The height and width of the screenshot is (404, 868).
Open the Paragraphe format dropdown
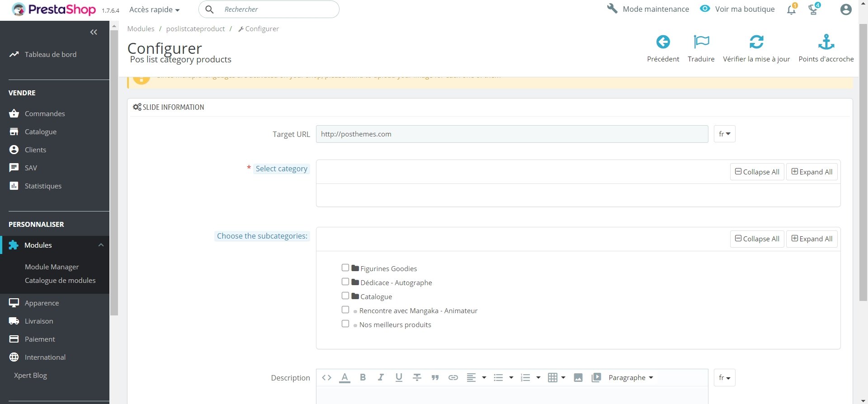tap(631, 377)
